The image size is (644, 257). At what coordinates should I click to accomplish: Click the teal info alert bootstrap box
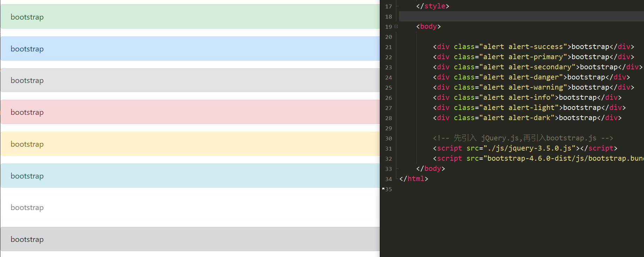pyautogui.click(x=190, y=176)
